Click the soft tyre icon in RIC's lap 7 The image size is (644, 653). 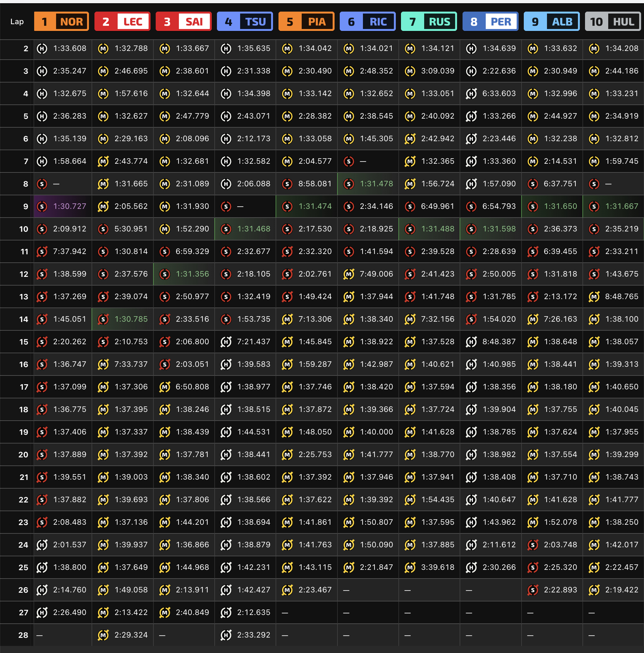[348, 161]
